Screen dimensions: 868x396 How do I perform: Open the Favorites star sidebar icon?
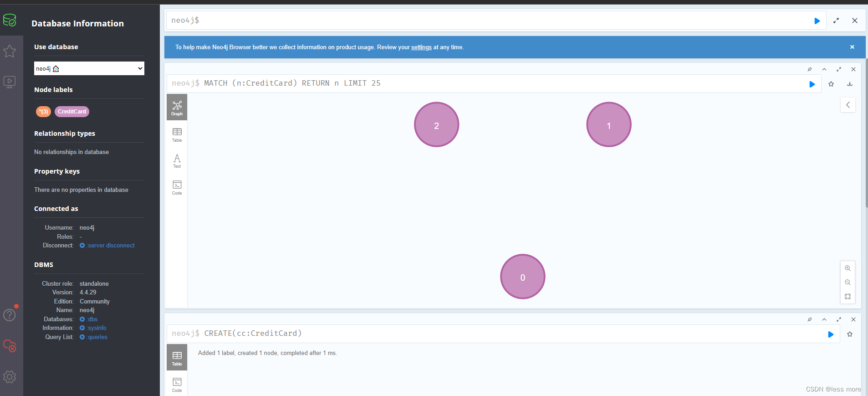tap(10, 51)
